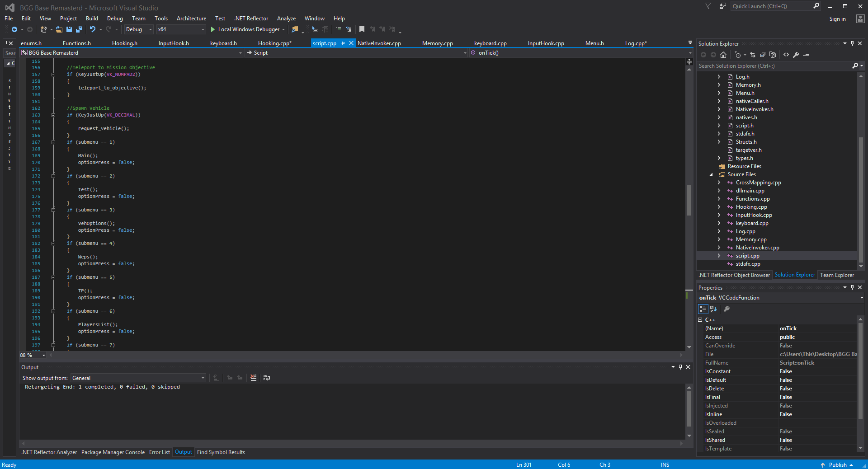868x469 pixels.
Task: Click the Save icon in the toolbar
Action: [x=69, y=29]
